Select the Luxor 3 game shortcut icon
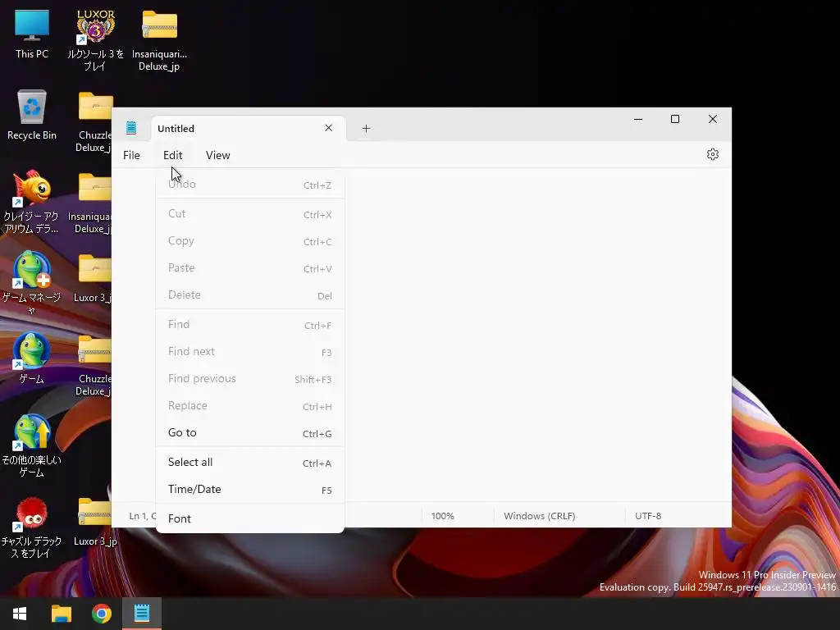The height and width of the screenshot is (630, 840). (x=95, y=40)
